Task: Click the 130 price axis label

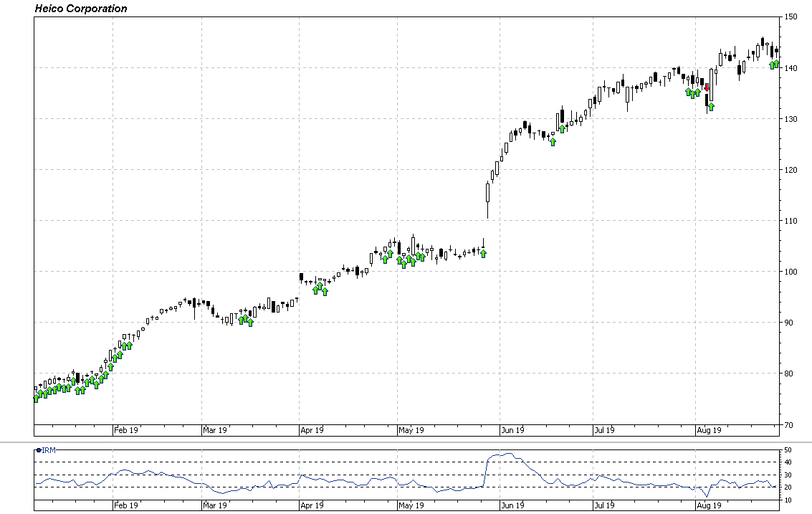Action: click(790, 119)
